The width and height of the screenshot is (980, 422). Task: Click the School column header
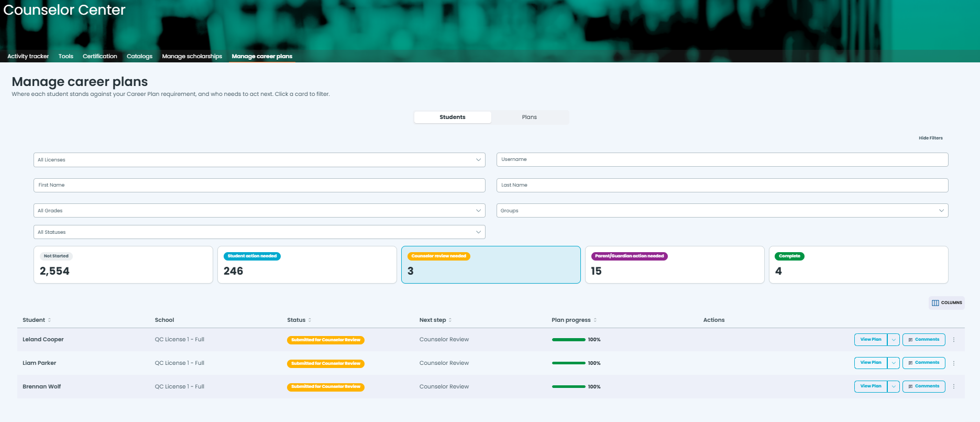click(164, 320)
